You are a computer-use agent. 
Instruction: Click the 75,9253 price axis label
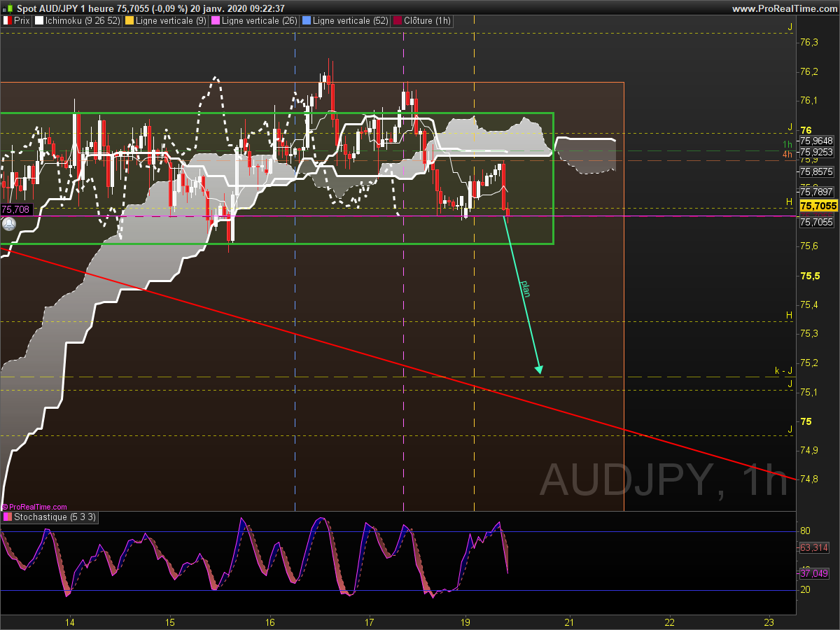(x=816, y=152)
